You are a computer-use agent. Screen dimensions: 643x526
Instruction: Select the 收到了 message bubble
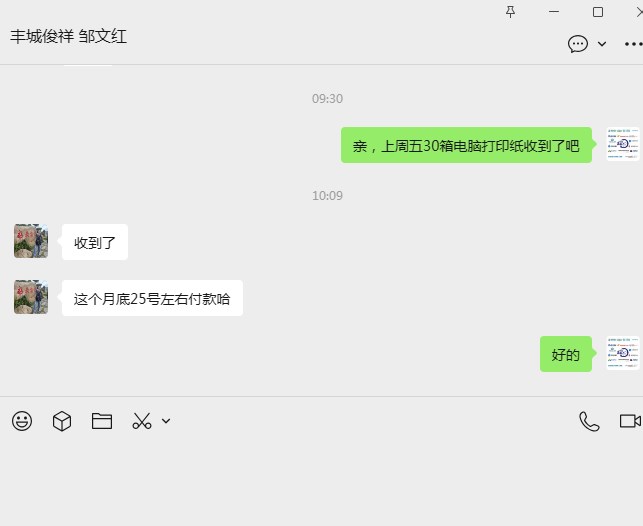(95, 242)
